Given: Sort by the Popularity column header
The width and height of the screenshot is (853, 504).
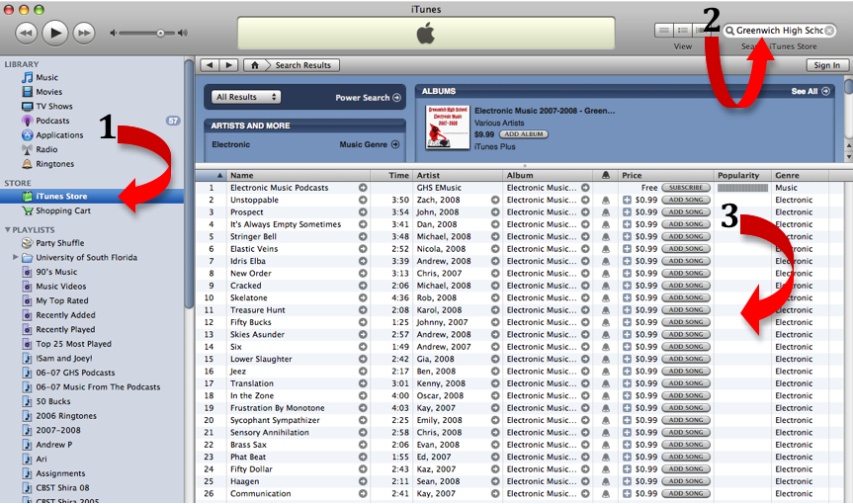Looking at the screenshot, I should tap(742, 175).
